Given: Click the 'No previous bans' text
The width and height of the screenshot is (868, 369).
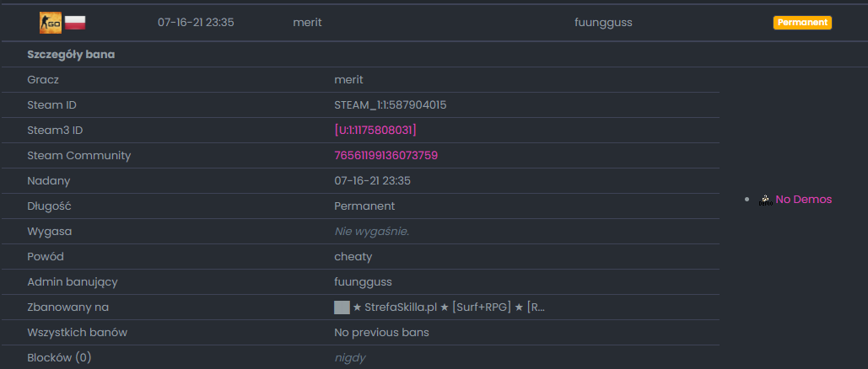Looking at the screenshot, I should pos(381,333).
